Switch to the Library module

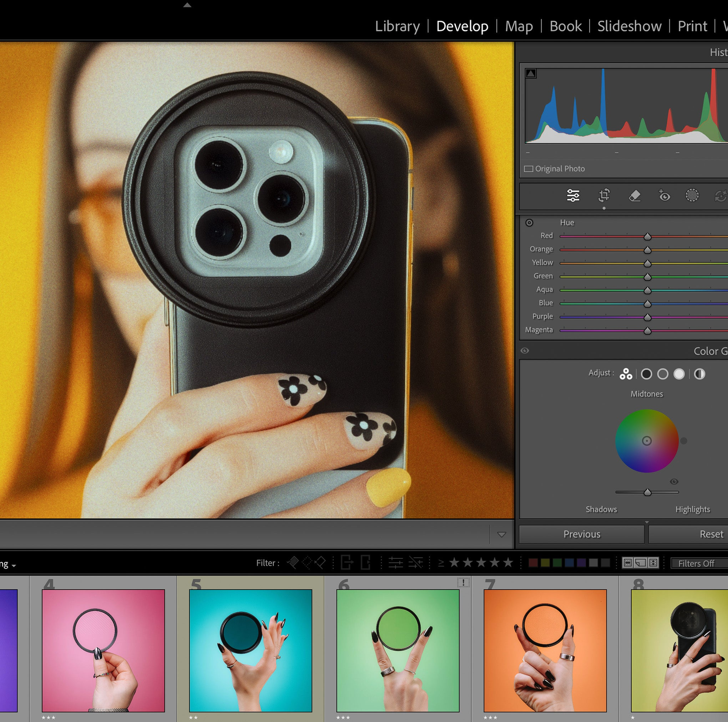click(397, 26)
